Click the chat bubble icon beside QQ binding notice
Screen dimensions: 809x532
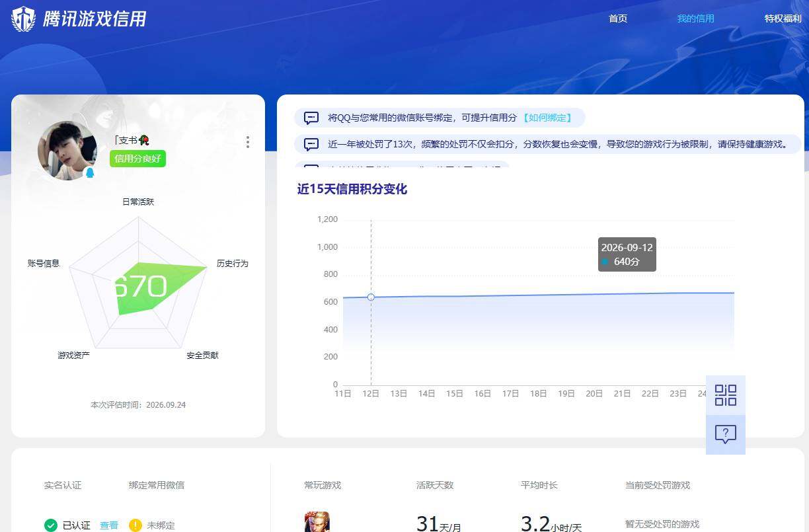point(311,118)
